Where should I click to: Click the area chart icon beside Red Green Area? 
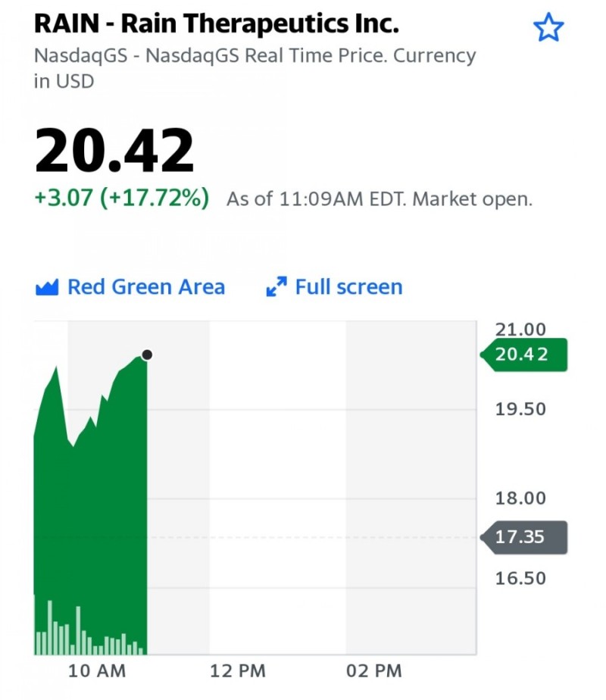point(47,288)
